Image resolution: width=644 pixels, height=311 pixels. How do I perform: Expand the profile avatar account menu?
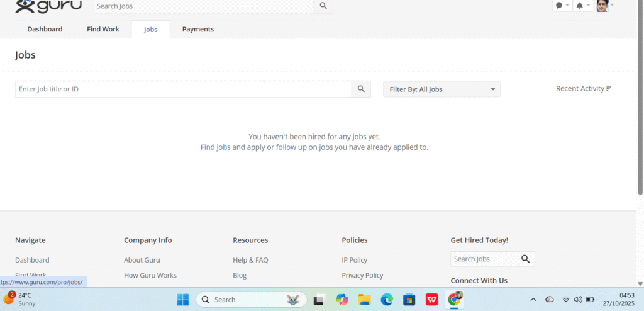pyautogui.click(x=604, y=6)
